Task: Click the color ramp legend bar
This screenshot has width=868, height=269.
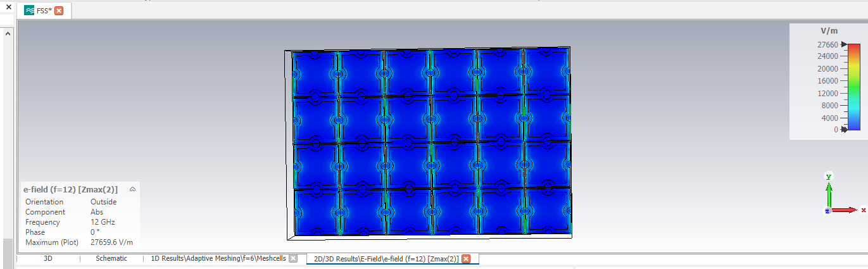Action: click(x=854, y=87)
